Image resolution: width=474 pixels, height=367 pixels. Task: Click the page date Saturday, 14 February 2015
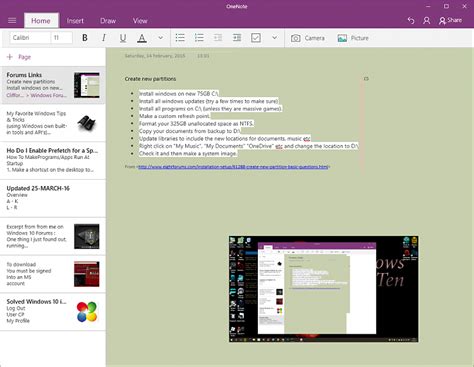point(155,56)
